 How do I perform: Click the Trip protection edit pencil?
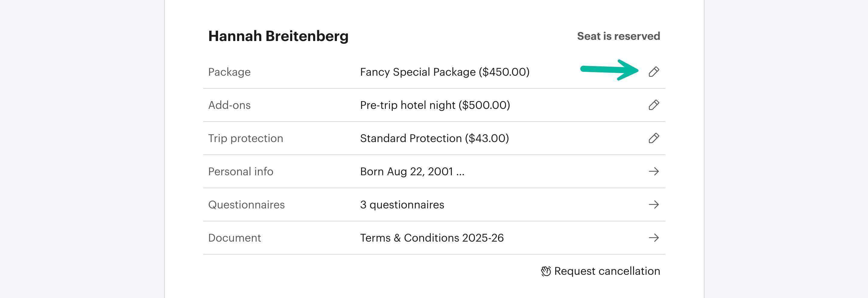pyautogui.click(x=654, y=138)
